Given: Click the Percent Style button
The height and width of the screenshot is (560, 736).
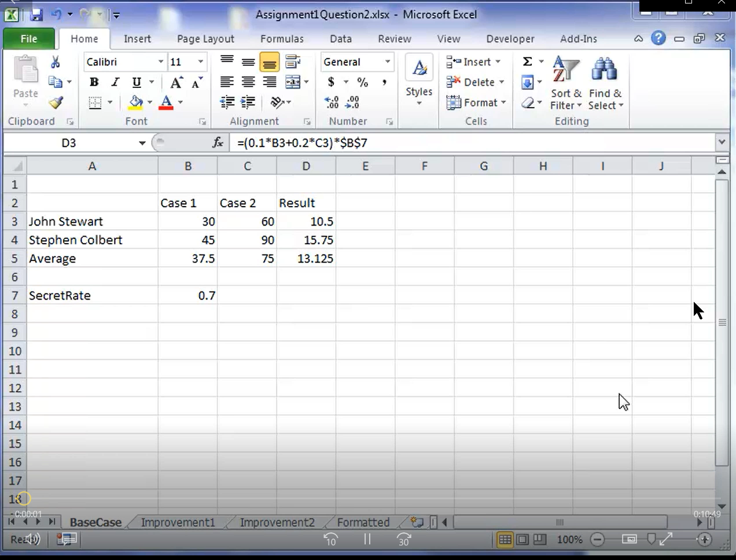Looking at the screenshot, I should tap(363, 82).
